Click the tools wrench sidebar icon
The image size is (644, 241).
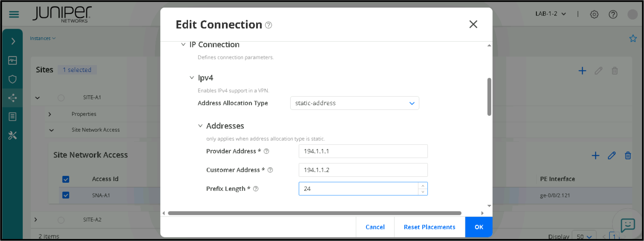click(x=13, y=136)
